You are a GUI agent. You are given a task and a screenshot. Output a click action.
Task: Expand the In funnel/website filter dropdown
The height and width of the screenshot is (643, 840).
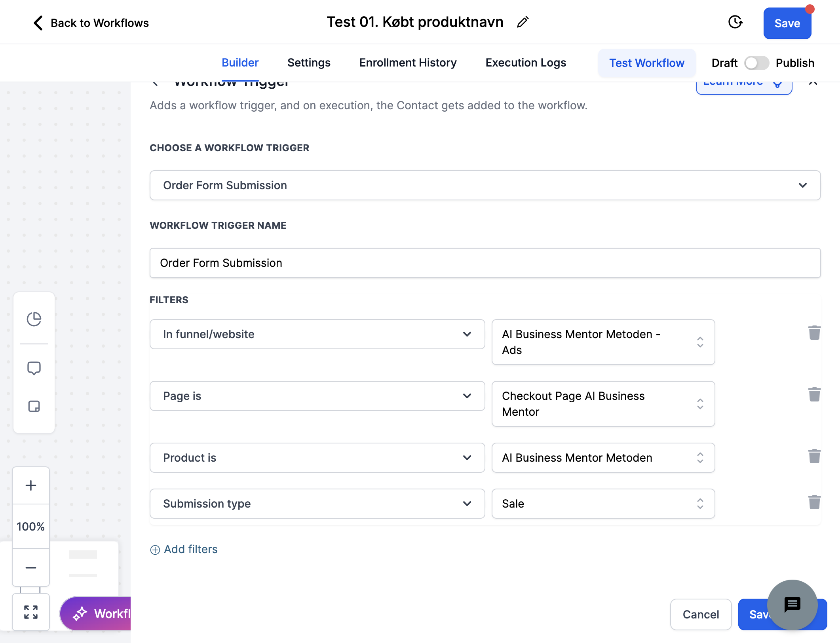point(317,334)
